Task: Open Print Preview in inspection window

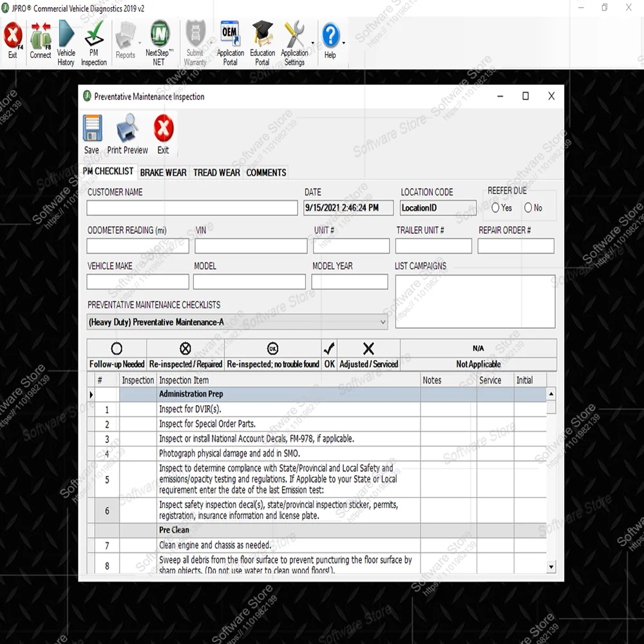Action: pos(128,135)
